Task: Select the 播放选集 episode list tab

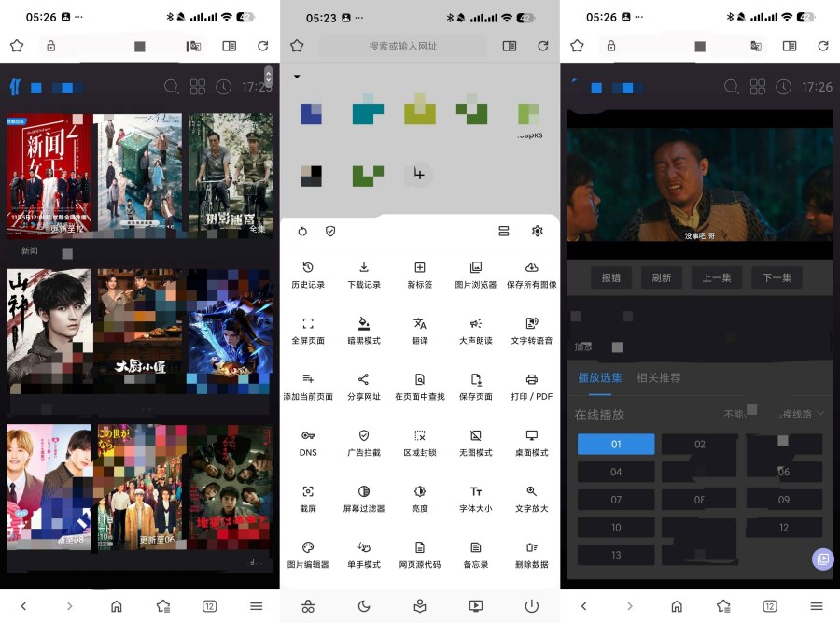Action: click(x=600, y=379)
